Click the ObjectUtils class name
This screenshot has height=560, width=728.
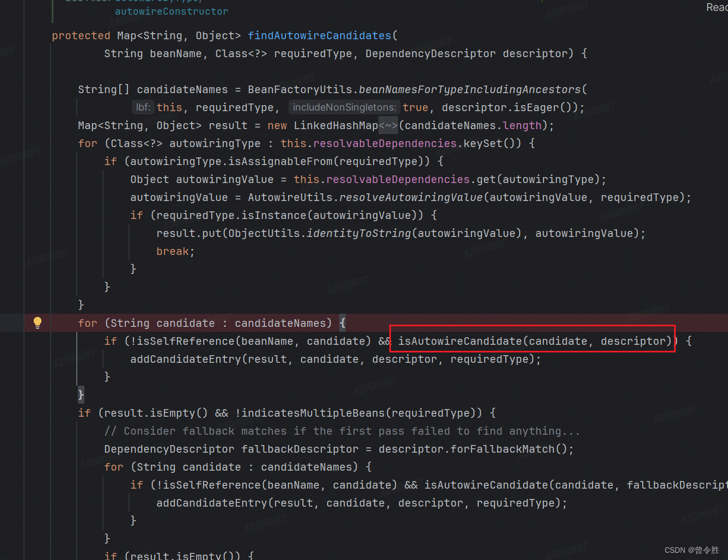(264, 233)
